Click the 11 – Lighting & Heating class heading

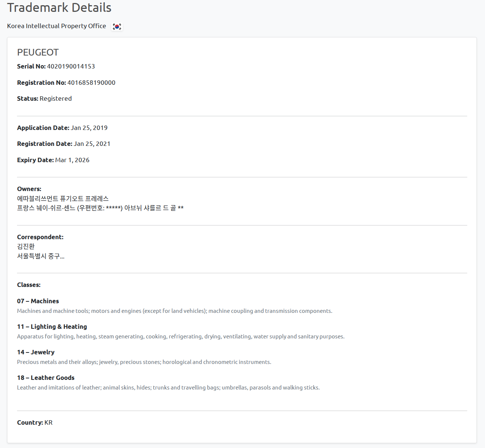click(x=52, y=327)
